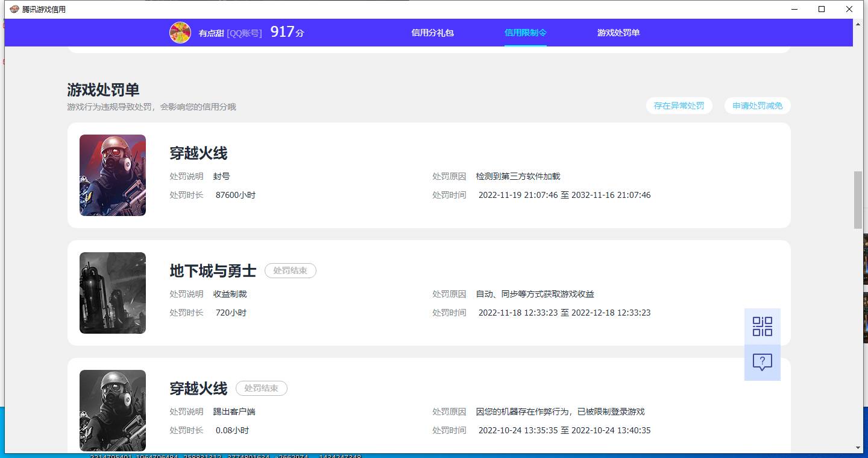
Task: Switch to the 游戏处罚单 tab
Action: (618, 33)
